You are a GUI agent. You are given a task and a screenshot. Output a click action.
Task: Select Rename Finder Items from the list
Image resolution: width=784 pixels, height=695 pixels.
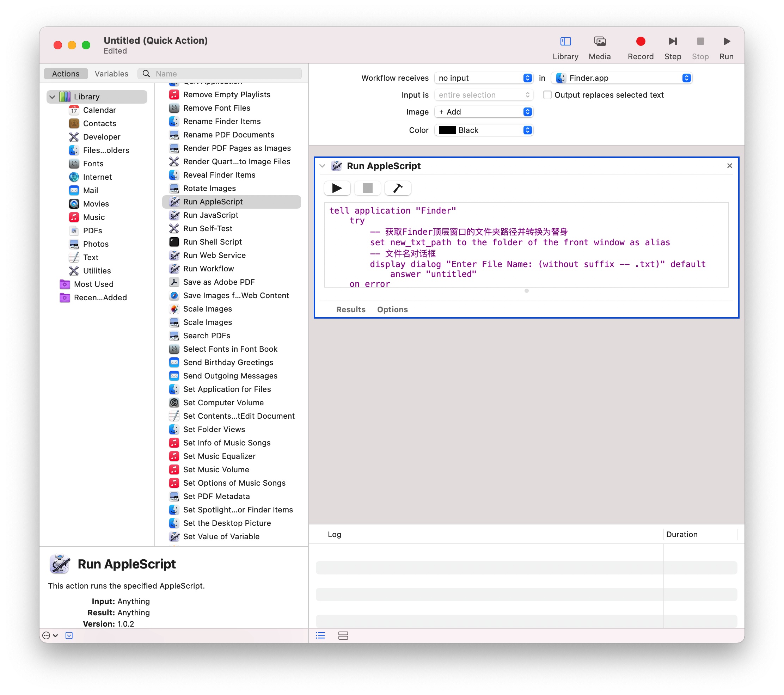[222, 121]
